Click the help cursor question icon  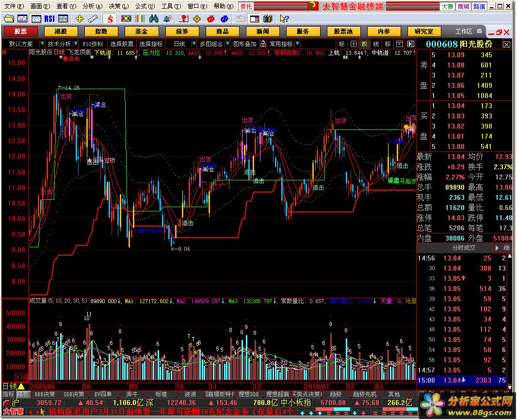[284, 19]
